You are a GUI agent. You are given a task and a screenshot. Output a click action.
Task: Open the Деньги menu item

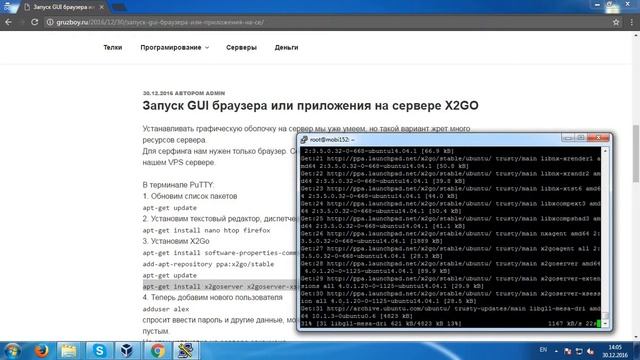click(286, 47)
